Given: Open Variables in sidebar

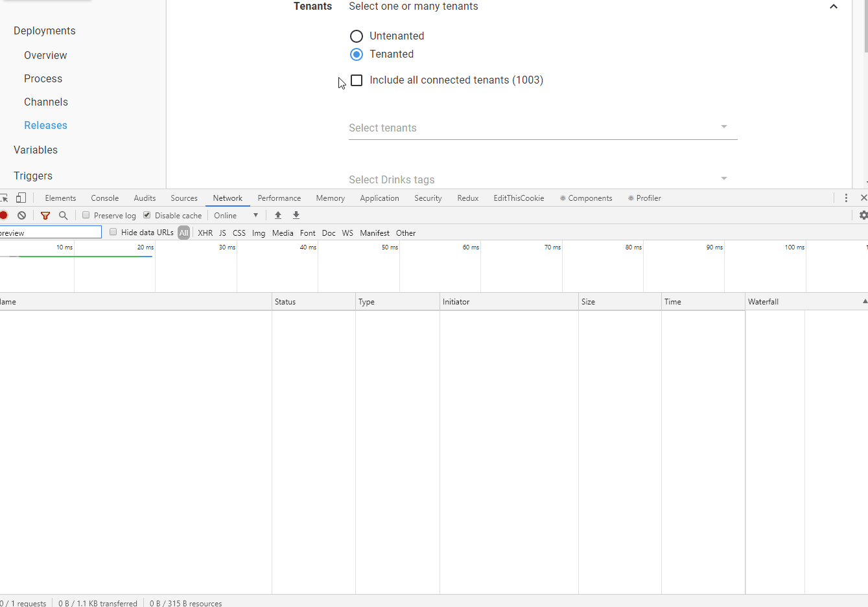Looking at the screenshot, I should pyautogui.click(x=36, y=150).
